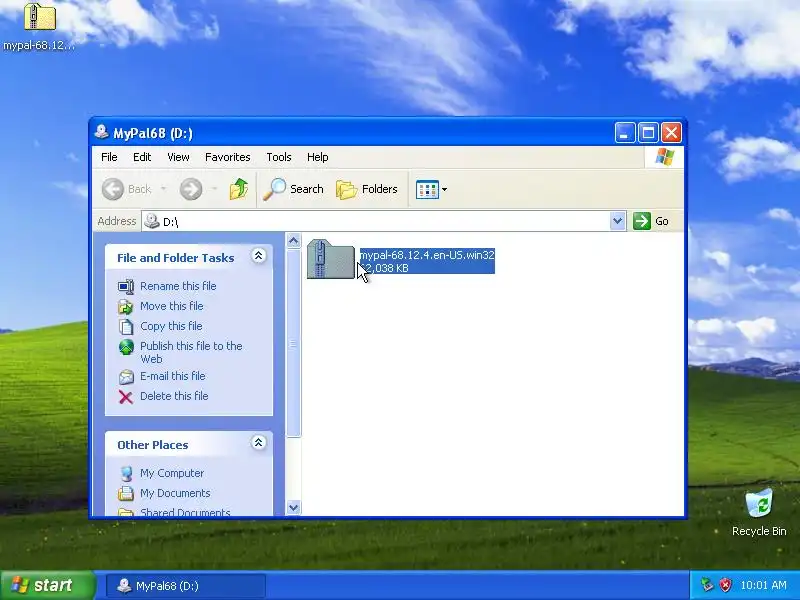Open Forward history dropdown arrow

214,189
